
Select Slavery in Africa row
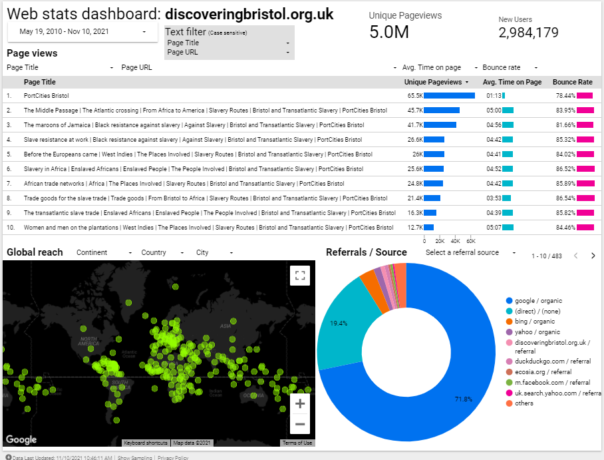point(302,169)
